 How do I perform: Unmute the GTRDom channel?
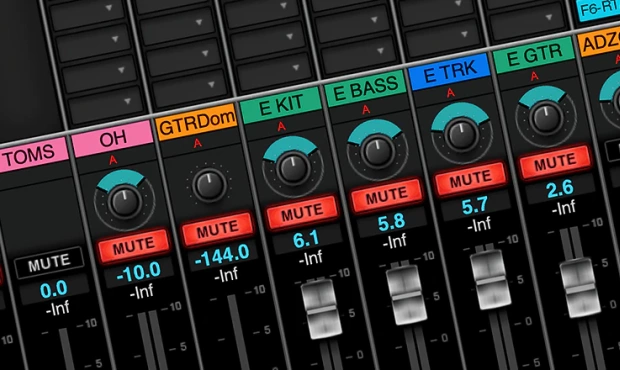(x=218, y=229)
